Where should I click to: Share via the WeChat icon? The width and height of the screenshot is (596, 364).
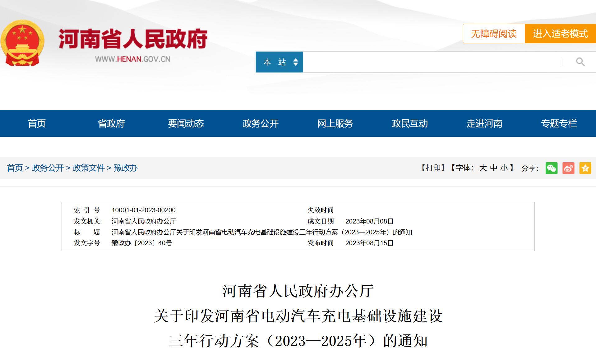point(552,168)
